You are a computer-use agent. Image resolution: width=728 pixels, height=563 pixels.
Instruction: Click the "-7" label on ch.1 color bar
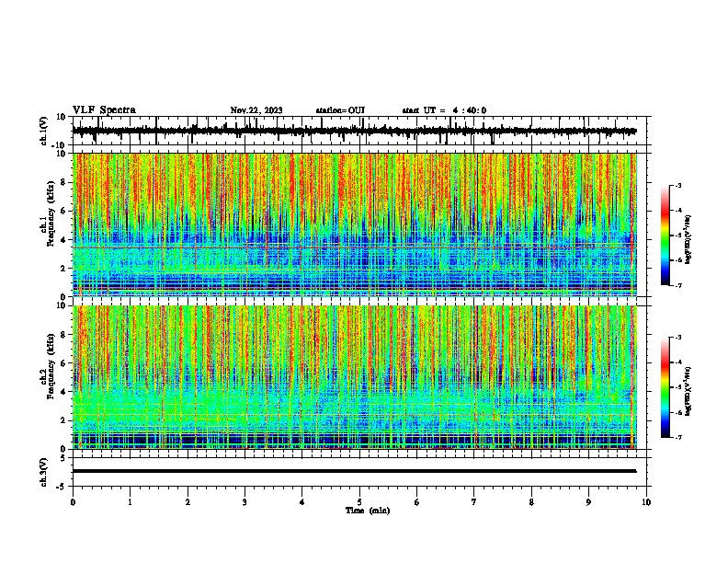click(678, 285)
